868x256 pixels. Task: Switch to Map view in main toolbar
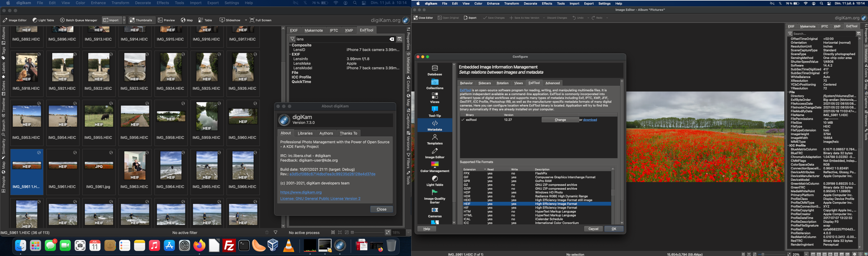click(187, 20)
